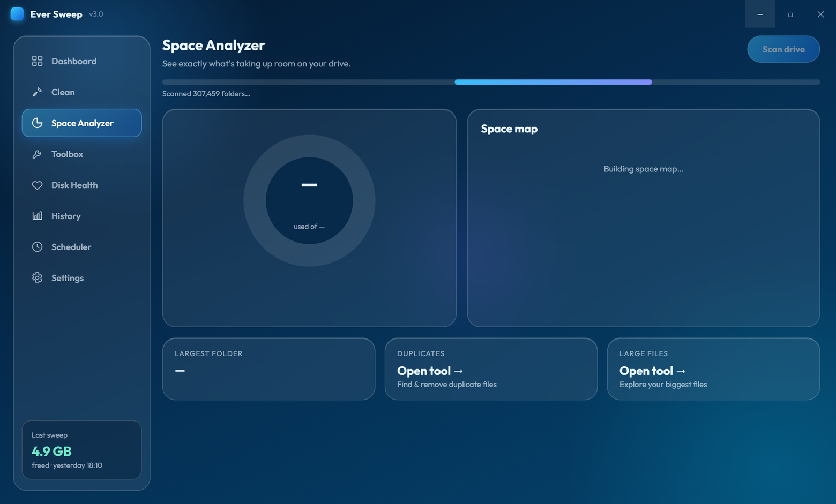This screenshot has height=504, width=836.
Task: Open the Dashboard page
Action: 81,61
